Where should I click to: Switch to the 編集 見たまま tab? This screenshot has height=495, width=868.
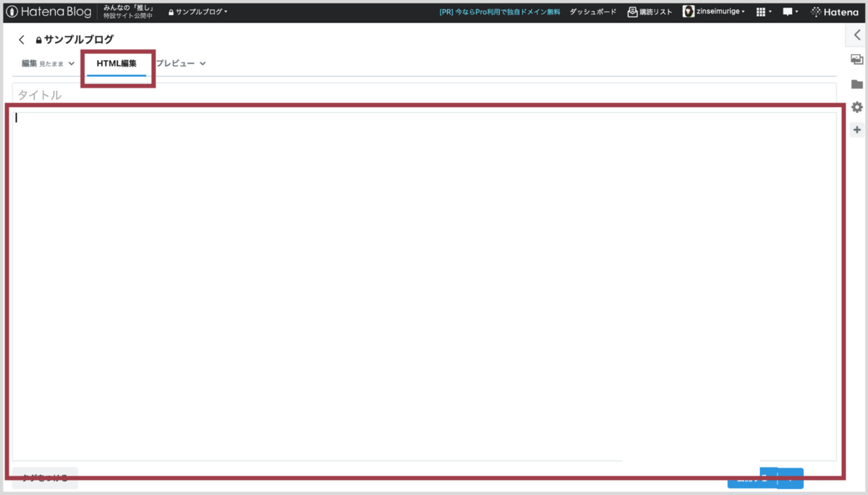pos(43,64)
